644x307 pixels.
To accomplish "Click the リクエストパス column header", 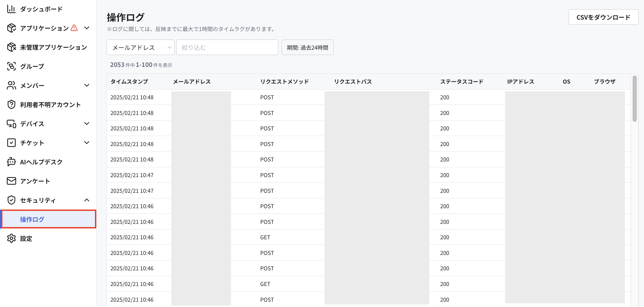I will (x=353, y=82).
